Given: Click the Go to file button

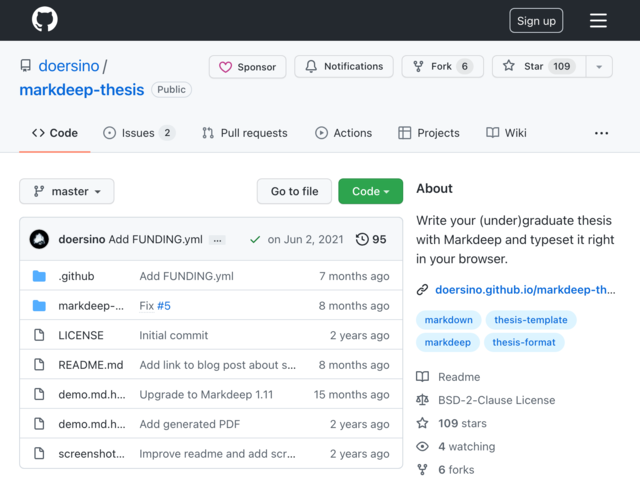Looking at the screenshot, I should 294,191.
